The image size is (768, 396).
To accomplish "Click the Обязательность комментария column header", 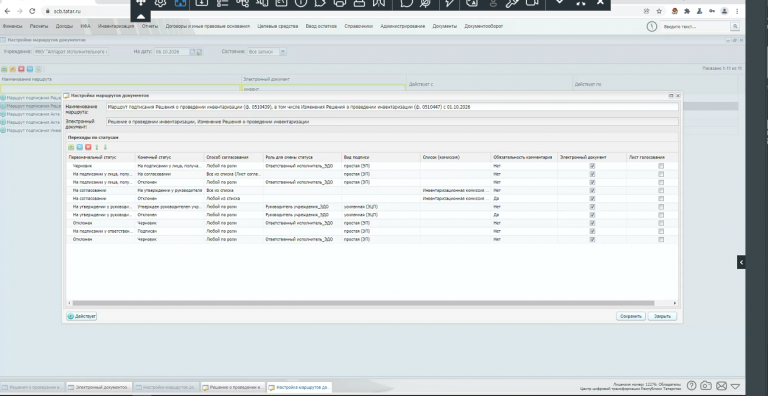I will coord(525,157).
